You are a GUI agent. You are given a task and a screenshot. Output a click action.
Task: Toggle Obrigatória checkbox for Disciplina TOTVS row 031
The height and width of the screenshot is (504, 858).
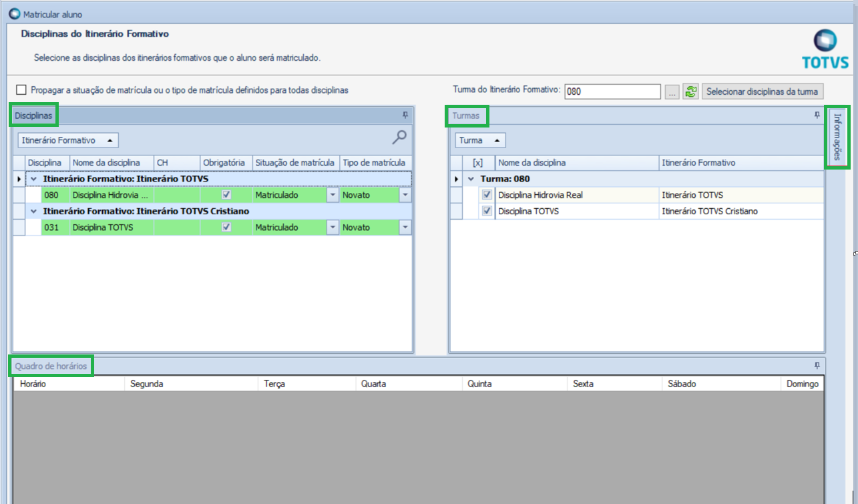226,227
